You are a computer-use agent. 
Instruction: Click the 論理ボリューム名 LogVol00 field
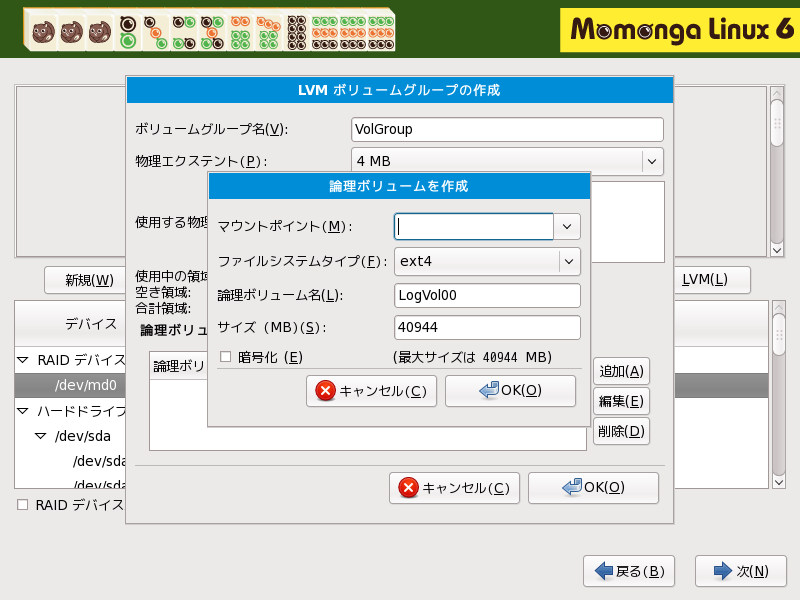coord(487,295)
